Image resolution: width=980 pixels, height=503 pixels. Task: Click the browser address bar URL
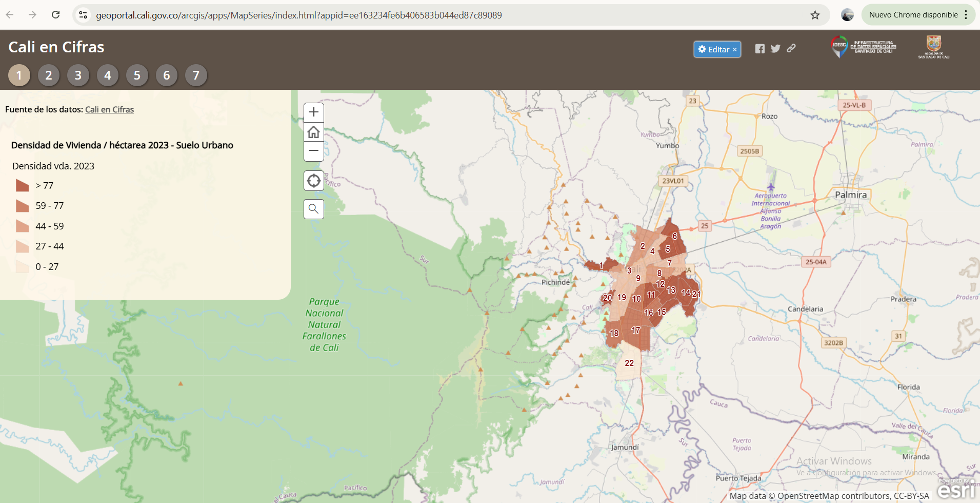(x=298, y=15)
